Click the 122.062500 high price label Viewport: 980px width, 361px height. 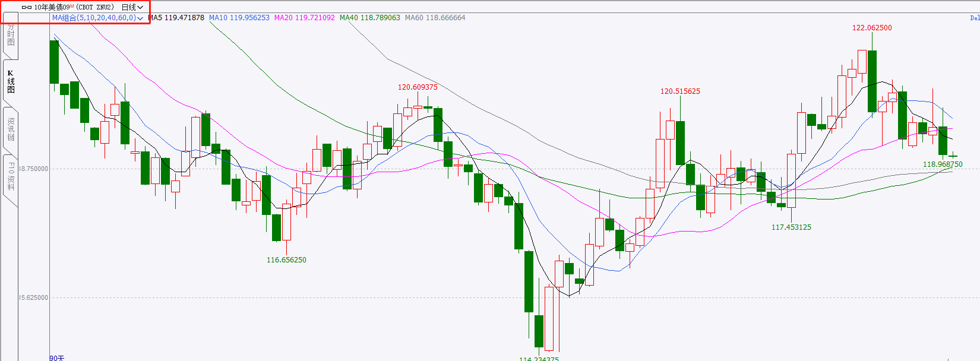(x=872, y=28)
